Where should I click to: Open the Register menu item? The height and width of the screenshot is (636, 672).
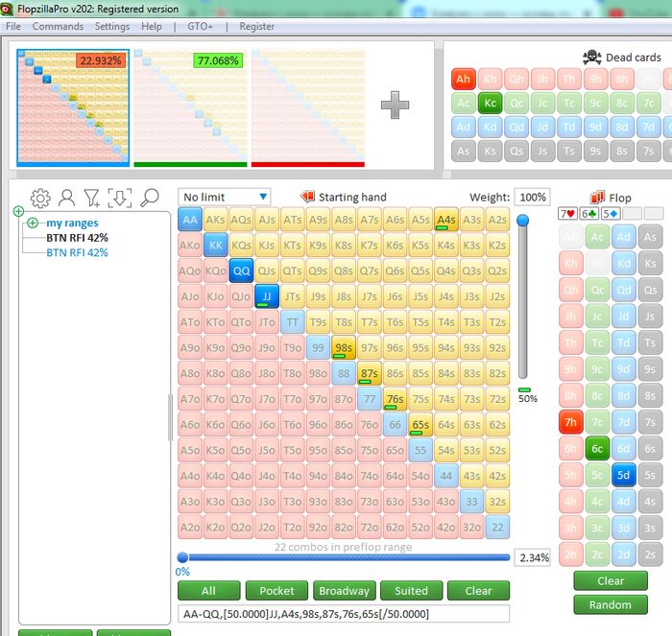click(256, 26)
